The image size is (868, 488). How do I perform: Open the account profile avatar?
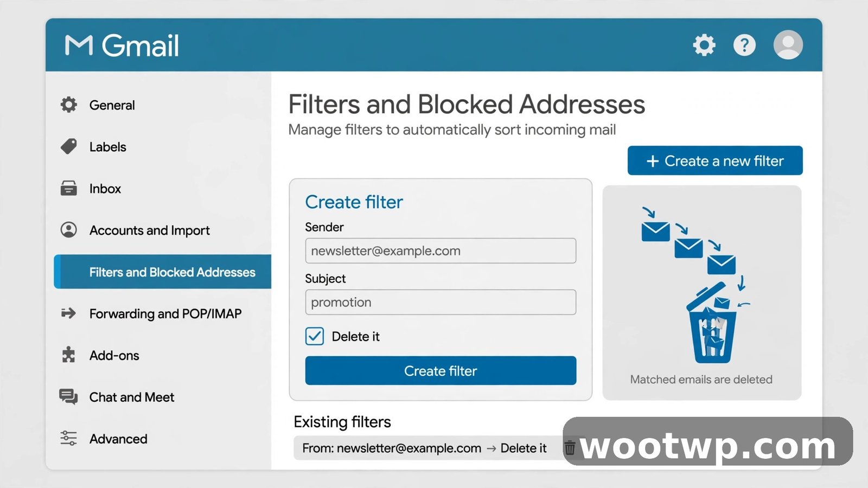click(788, 44)
